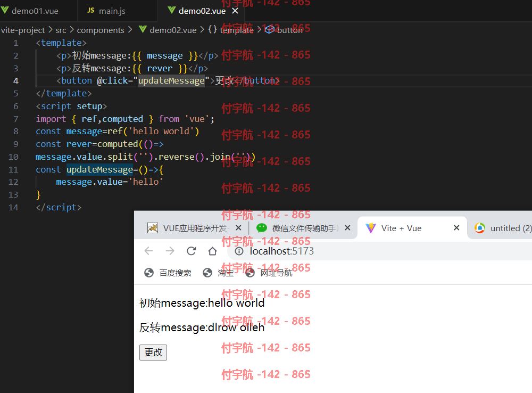Click the Vite logo on browser tab
Viewport: 532px width, 393px height.
point(370,228)
